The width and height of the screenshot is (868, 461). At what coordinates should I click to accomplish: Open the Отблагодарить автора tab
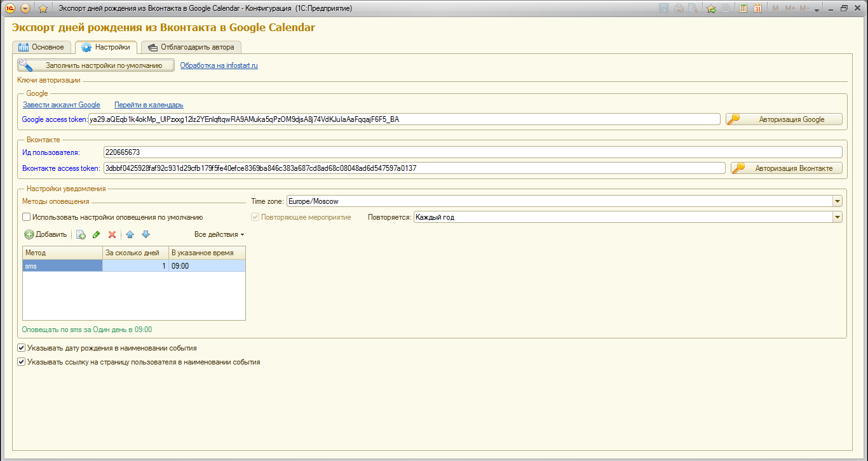pos(191,47)
